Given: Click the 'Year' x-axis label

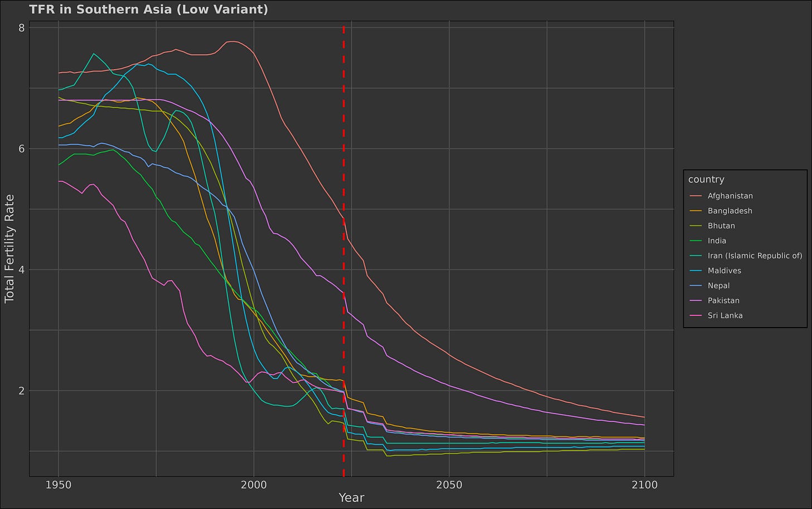Looking at the screenshot, I should (351, 498).
